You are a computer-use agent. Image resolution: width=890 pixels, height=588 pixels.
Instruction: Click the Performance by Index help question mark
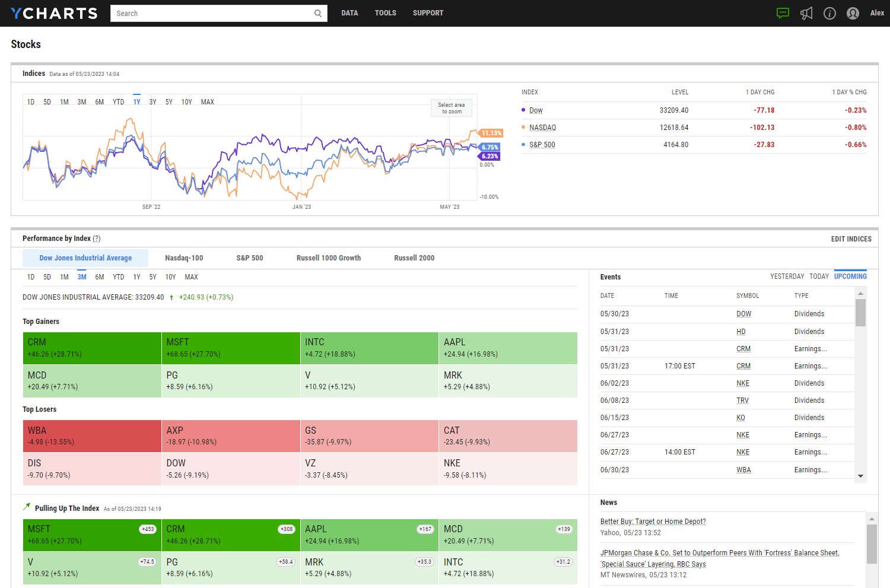(97, 239)
